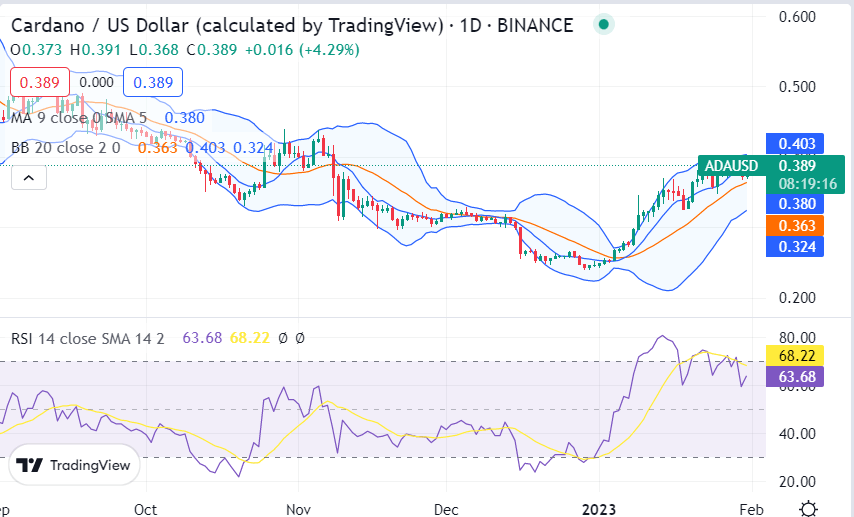Select the MA 9 close indicator legend
This screenshot has height=517, width=854.
tap(79, 118)
